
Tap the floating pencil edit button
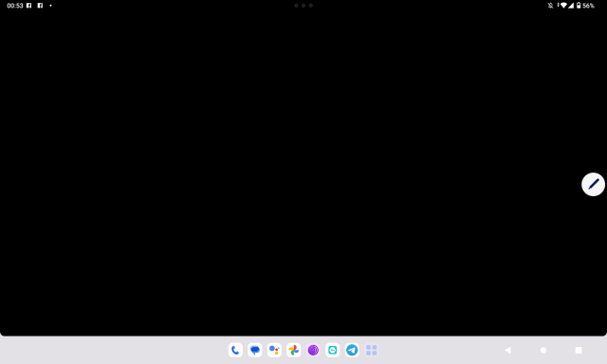593,184
